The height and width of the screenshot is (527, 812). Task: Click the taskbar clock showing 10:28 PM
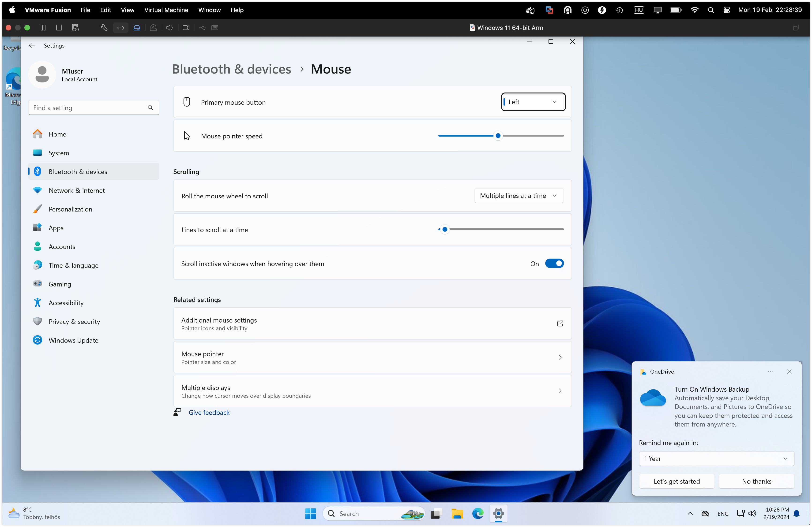[776, 513]
